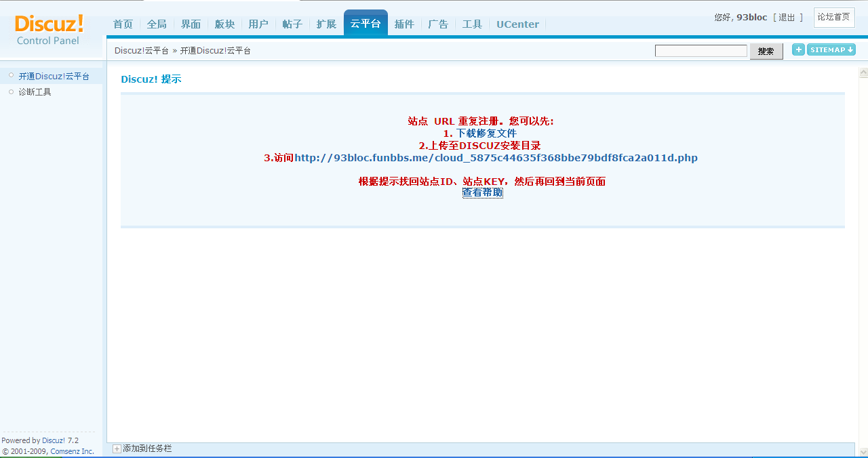Switch to the UCenter tab
868x458 pixels.
coord(517,24)
